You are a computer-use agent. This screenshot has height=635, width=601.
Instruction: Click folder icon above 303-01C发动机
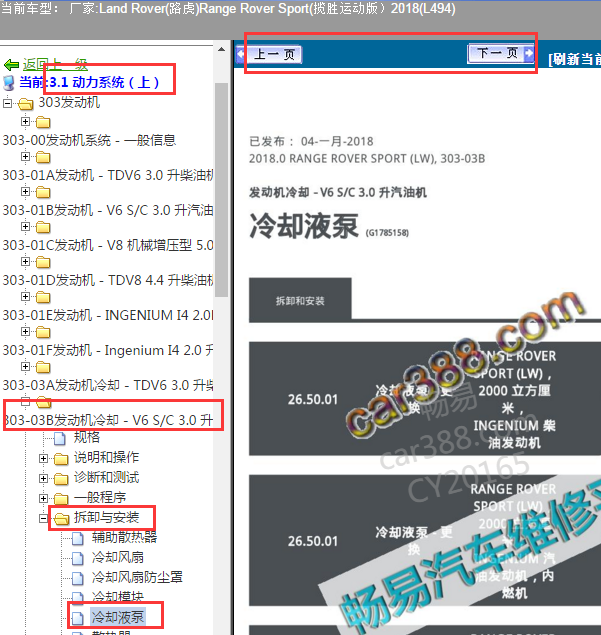(x=43, y=227)
